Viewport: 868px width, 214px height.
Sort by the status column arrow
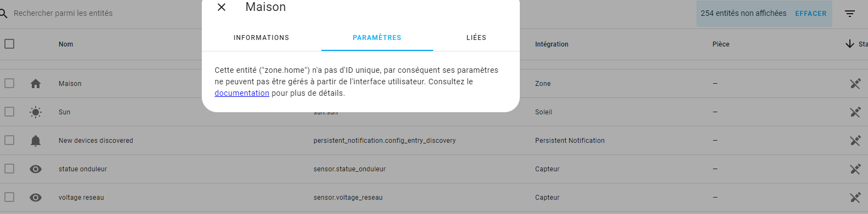coord(850,44)
